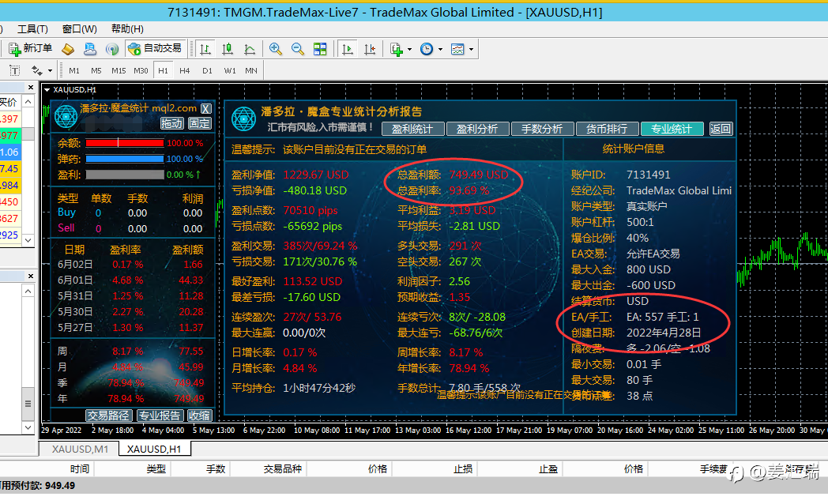The width and height of the screenshot is (828, 504).
Task: Click the small panel logo icon
Action: pos(66,117)
